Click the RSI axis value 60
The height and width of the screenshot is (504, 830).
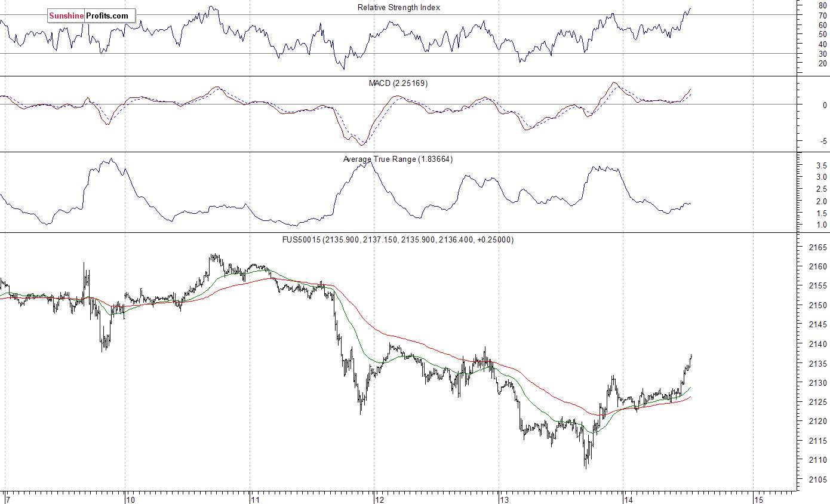pos(823,24)
